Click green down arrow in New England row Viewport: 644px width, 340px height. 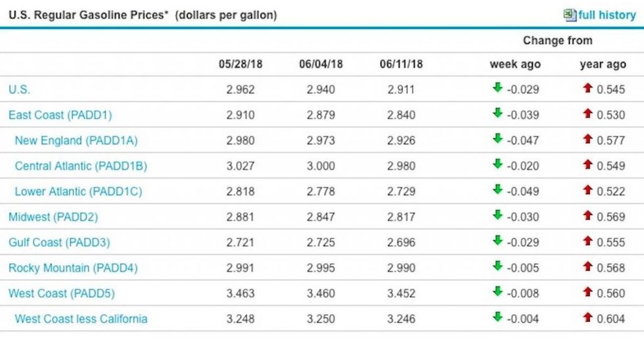pos(497,138)
